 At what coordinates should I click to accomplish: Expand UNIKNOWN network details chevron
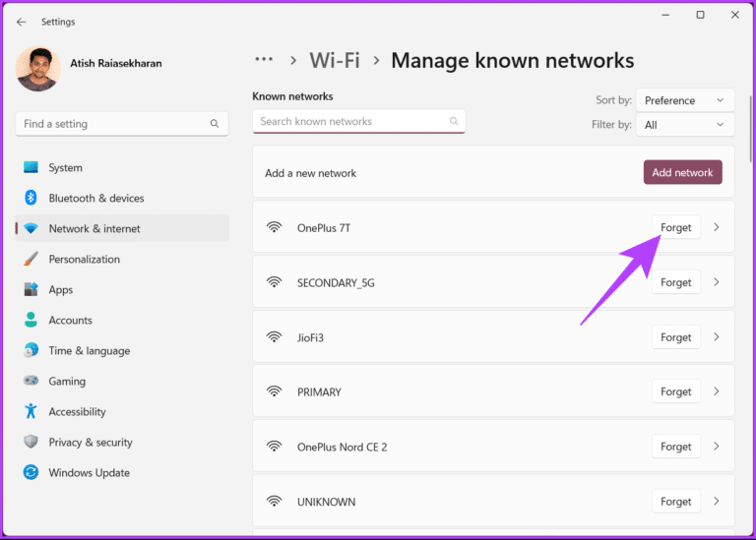point(717,502)
